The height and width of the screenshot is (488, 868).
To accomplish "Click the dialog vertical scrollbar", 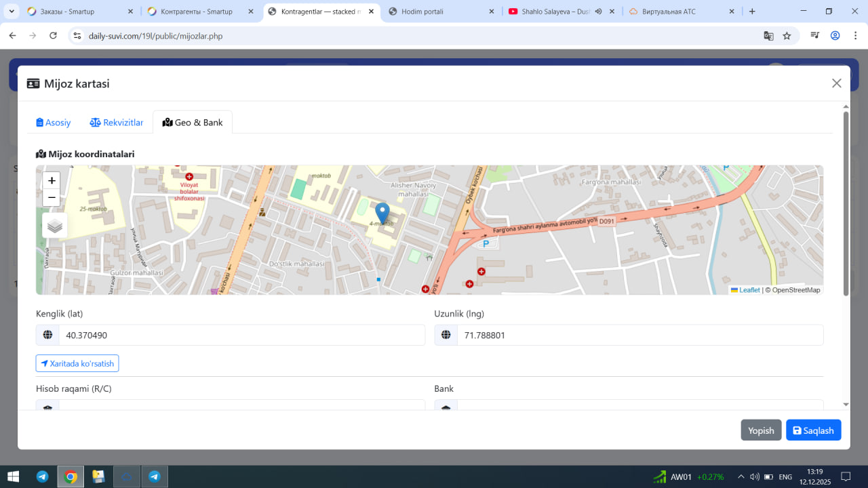I will 846,203.
